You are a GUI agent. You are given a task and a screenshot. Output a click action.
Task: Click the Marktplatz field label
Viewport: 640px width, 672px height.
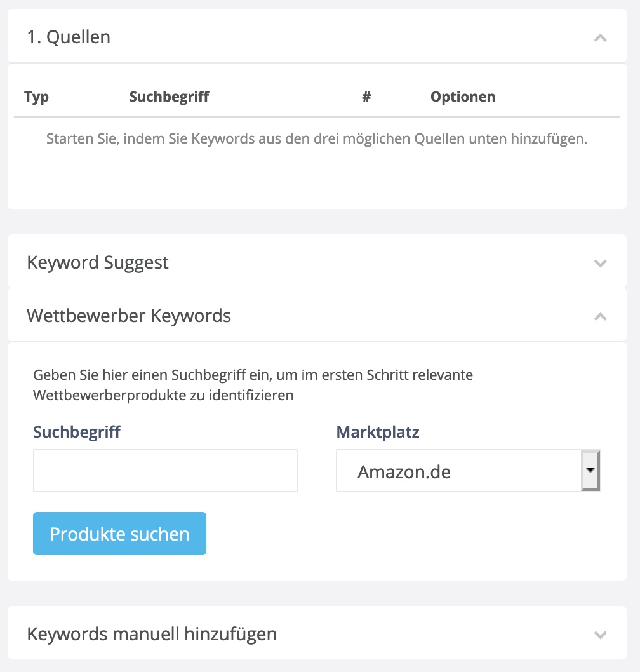[378, 432]
